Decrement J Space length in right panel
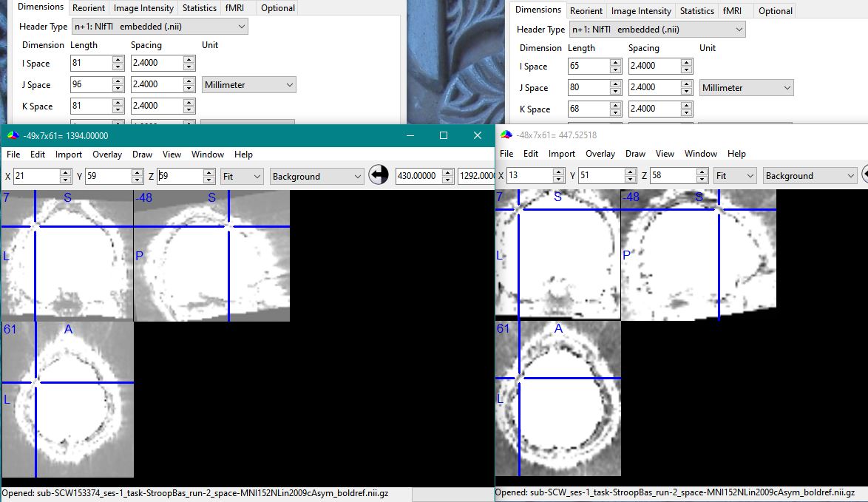Viewport: 868px width, 502px height. [x=615, y=91]
